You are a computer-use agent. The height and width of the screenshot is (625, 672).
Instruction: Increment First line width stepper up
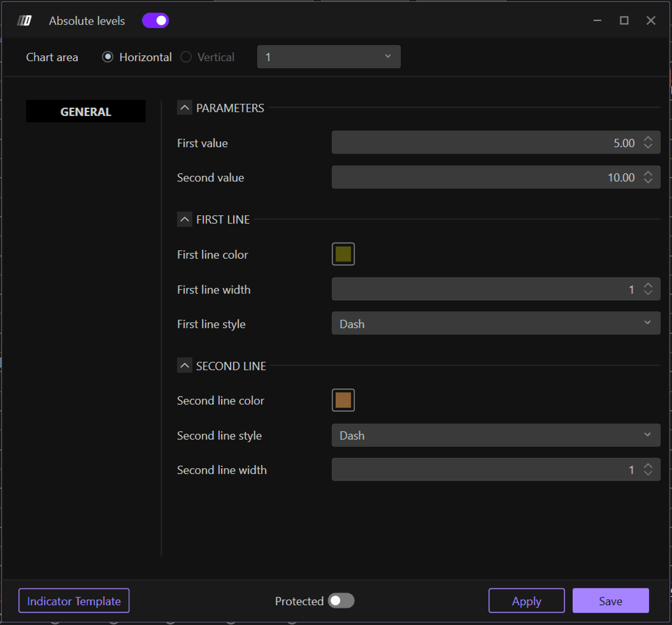pyautogui.click(x=648, y=285)
